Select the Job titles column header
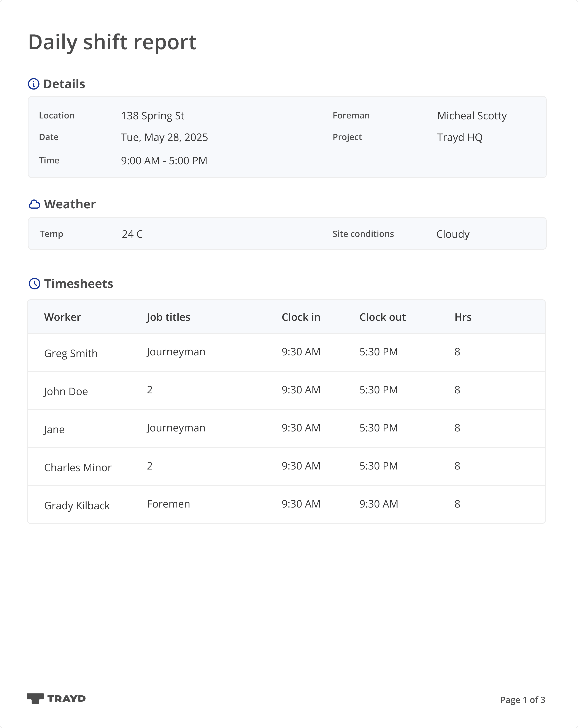 click(168, 317)
